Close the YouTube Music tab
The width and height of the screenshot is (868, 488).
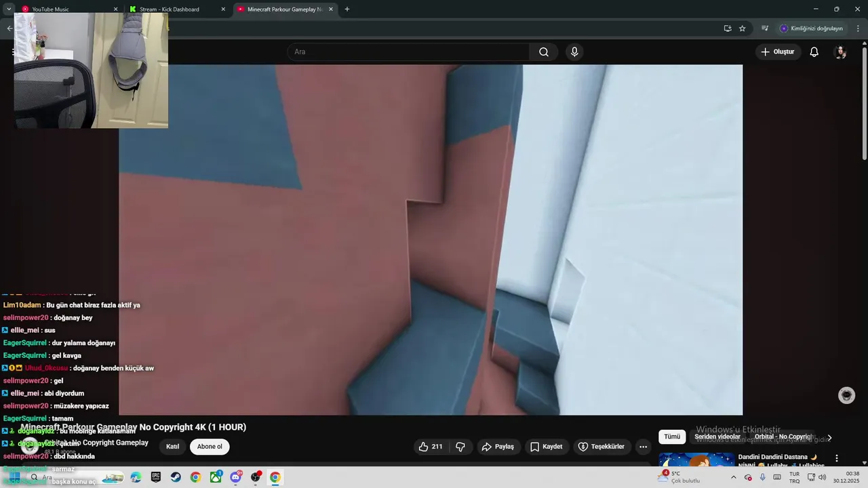pyautogui.click(x=115, y=9)
